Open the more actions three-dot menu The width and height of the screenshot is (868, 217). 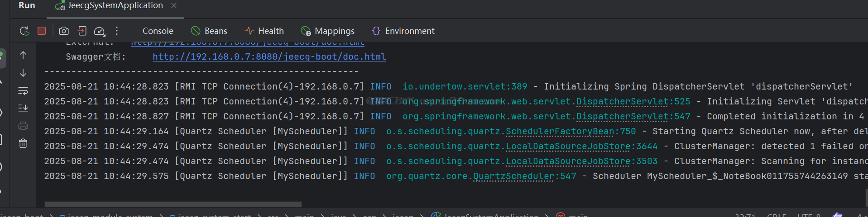point(117,31)
